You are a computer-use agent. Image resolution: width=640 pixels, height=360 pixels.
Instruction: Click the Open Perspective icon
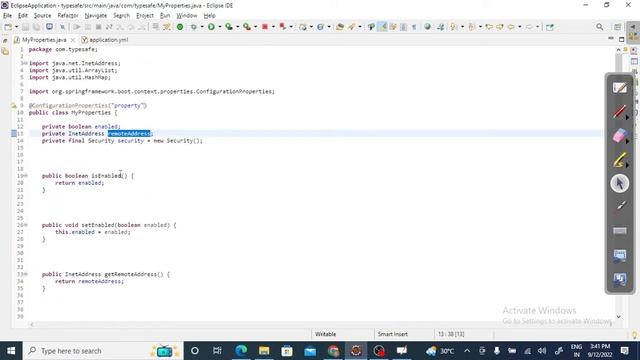(x=618, y=27)
